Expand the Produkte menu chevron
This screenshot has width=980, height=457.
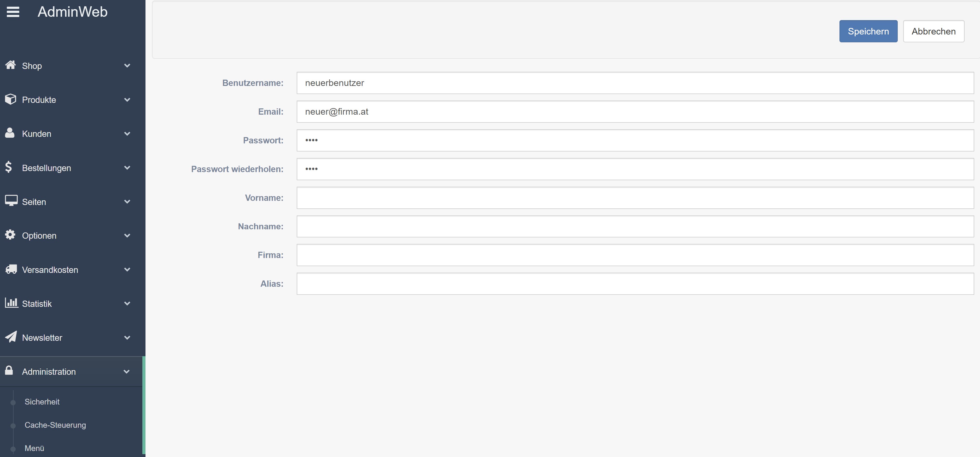pyautogui.click(x=127, y=100)
